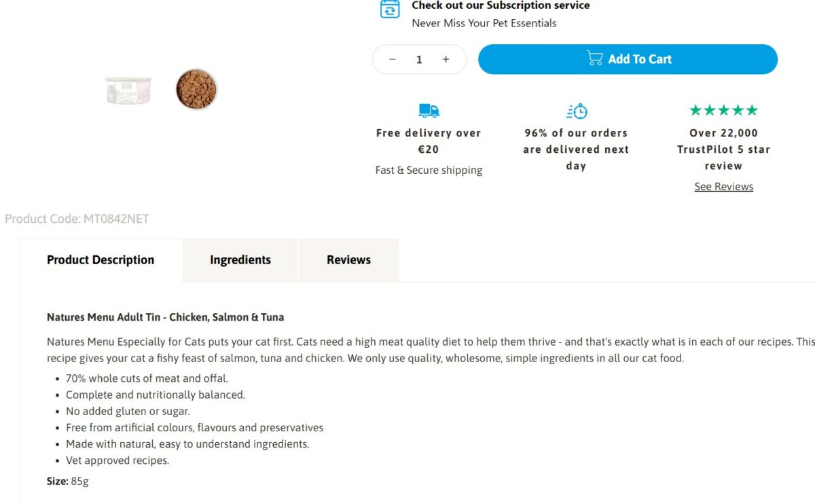Click the 'Free delivery over €20' text

[x=429, y=141]
